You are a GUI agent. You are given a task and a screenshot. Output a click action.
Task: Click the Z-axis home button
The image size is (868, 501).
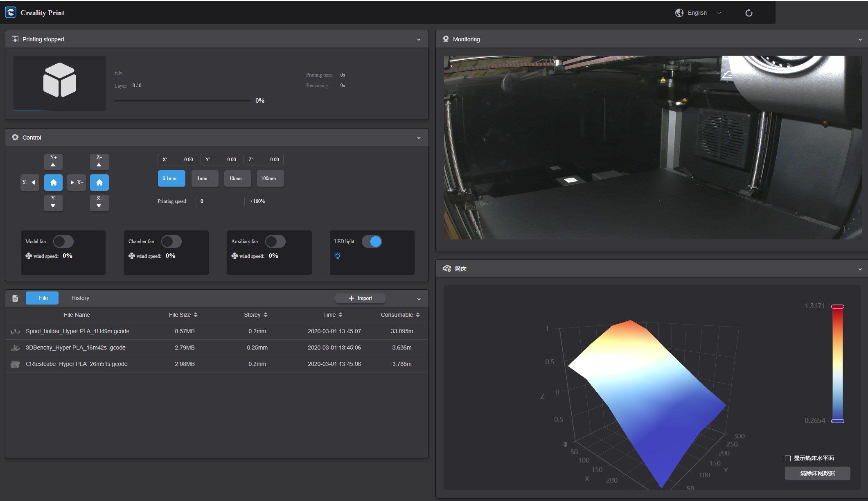(99, 183)
